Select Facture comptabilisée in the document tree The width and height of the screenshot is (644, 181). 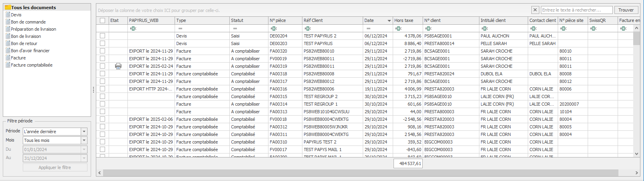(32, 65)
